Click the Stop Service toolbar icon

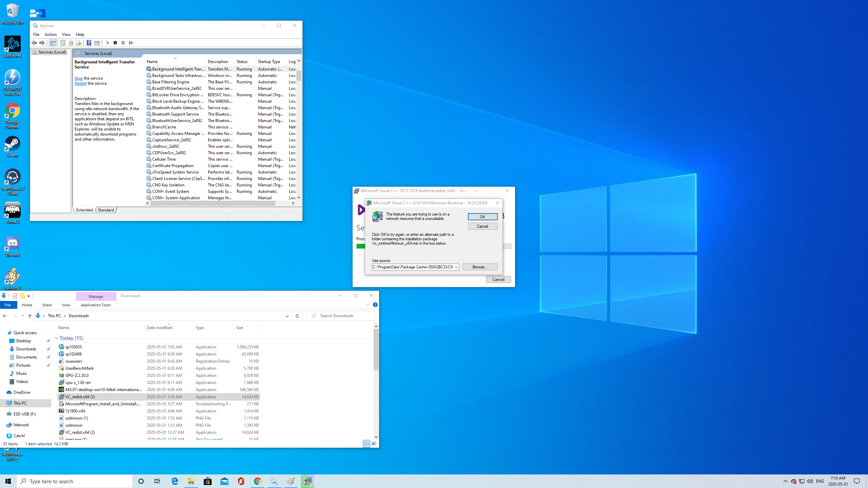[x=115, y=43]
